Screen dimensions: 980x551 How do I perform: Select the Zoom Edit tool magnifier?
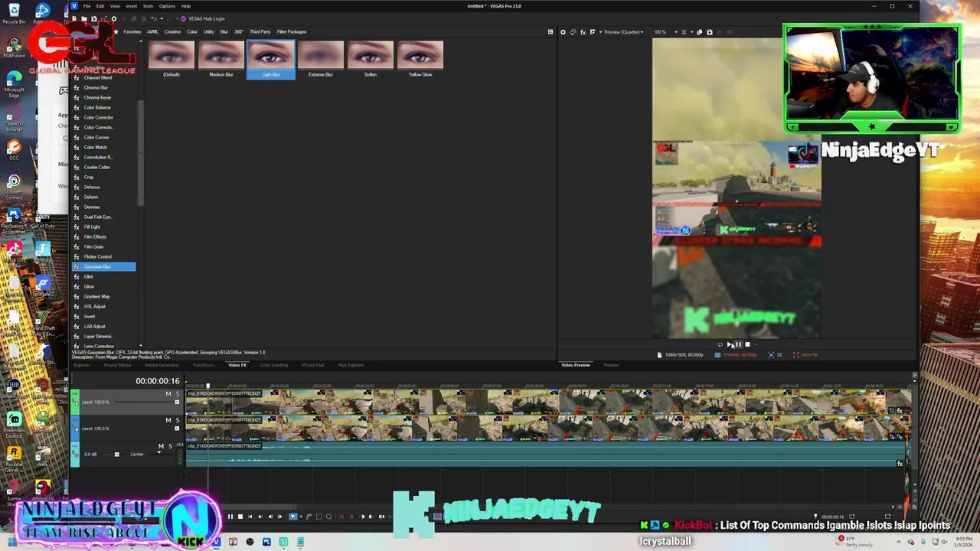coord(328,517)
